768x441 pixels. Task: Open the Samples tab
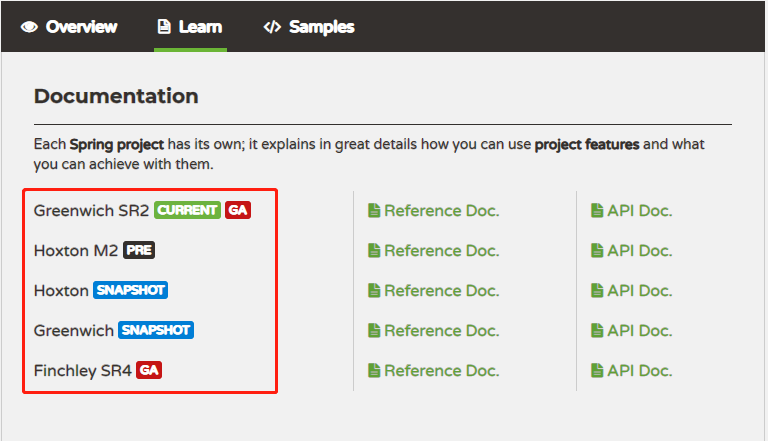(309, 27)
